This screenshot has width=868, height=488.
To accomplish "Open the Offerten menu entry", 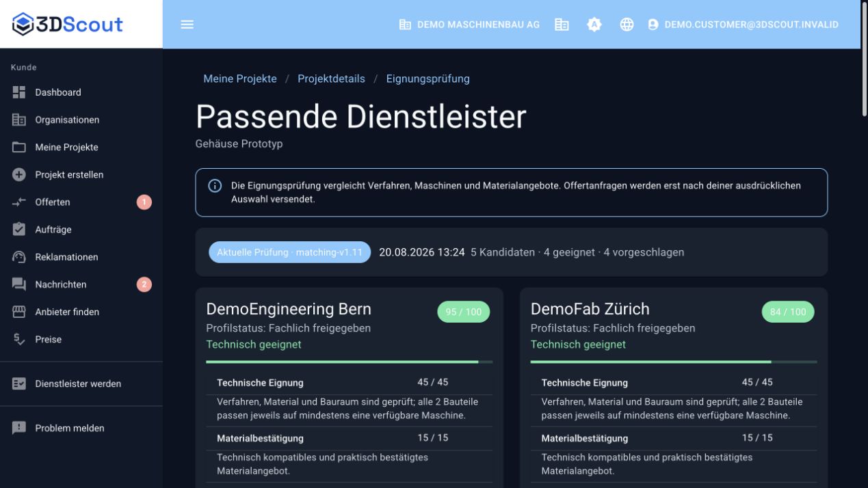I will [81, 202].
